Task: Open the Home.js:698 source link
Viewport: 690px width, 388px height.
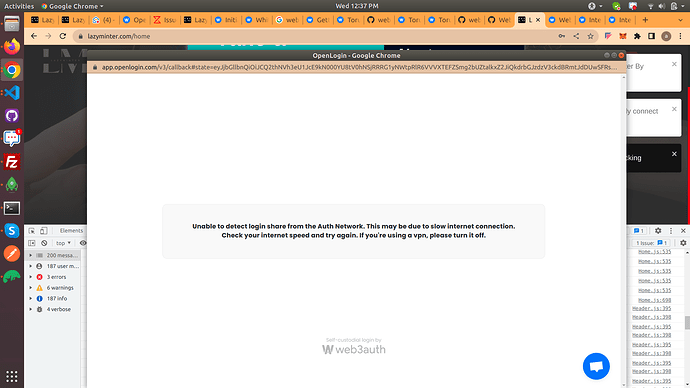Action: point(654,300)
